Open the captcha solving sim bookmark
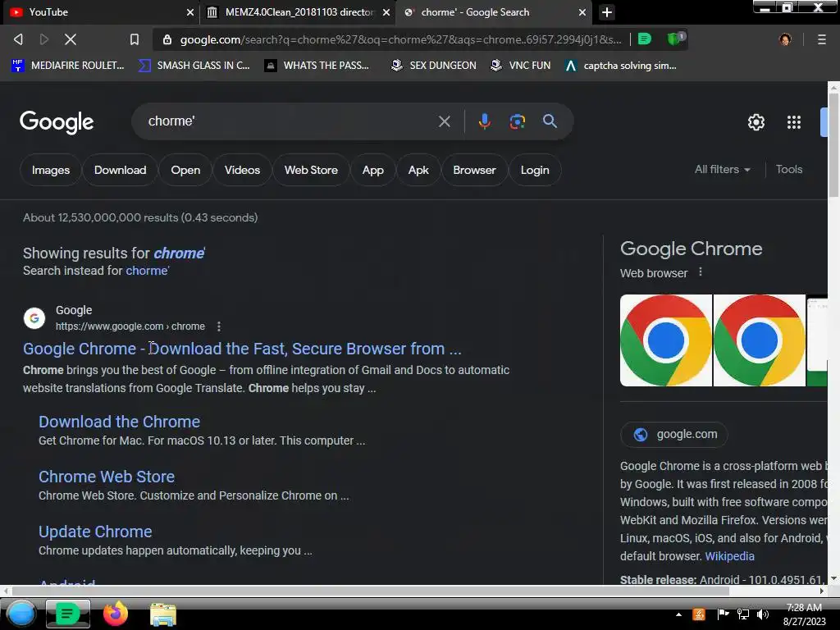This screenshot has height=630, width=840. pos(620,66)
